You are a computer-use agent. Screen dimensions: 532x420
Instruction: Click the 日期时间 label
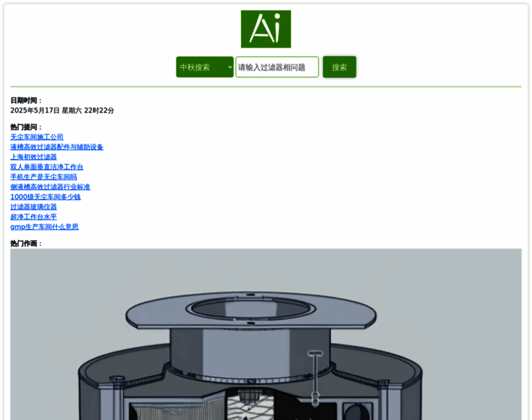(x=27, y=101)
